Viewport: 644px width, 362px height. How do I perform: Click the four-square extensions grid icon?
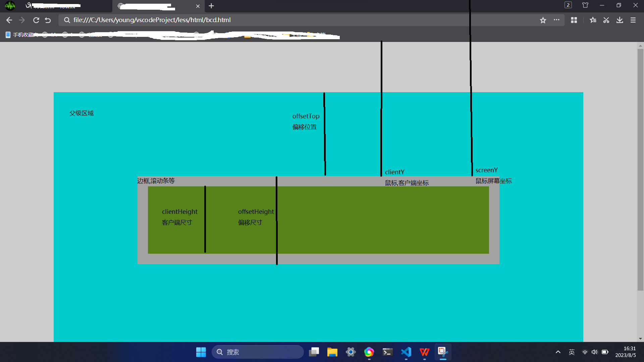tap(574, 20)
